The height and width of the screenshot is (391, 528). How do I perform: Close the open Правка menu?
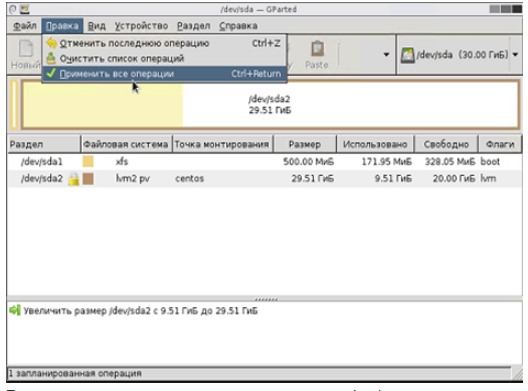62,26
